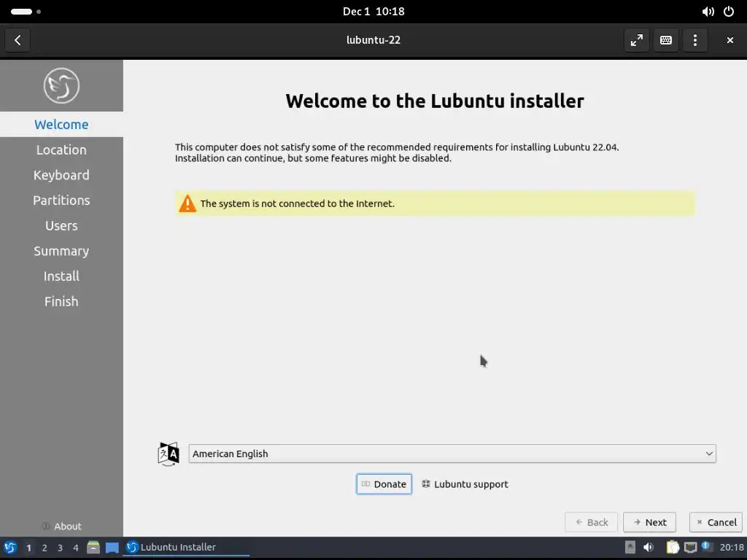Click the About info icon in sidebar
The width and height of the screenshot is (747, 560).
pos(46,526)
